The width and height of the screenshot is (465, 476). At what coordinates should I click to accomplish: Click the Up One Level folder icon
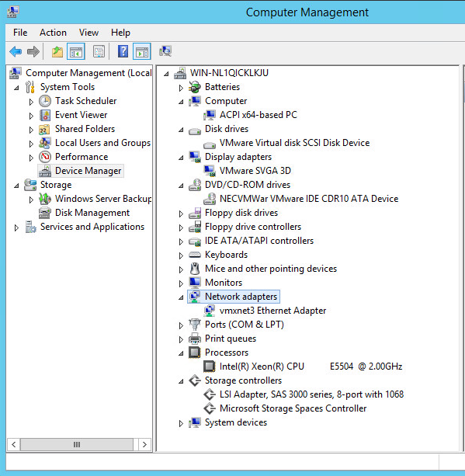click(57, 51)
